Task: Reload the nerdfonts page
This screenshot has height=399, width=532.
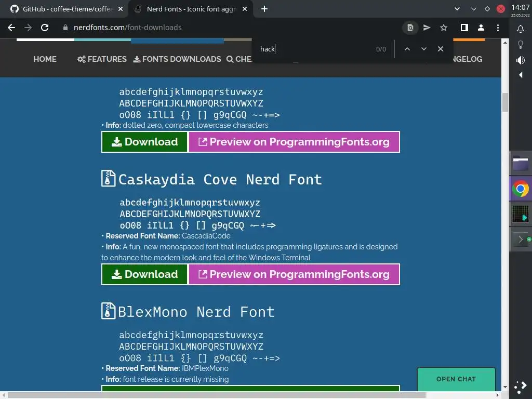Action: point(45,28)
